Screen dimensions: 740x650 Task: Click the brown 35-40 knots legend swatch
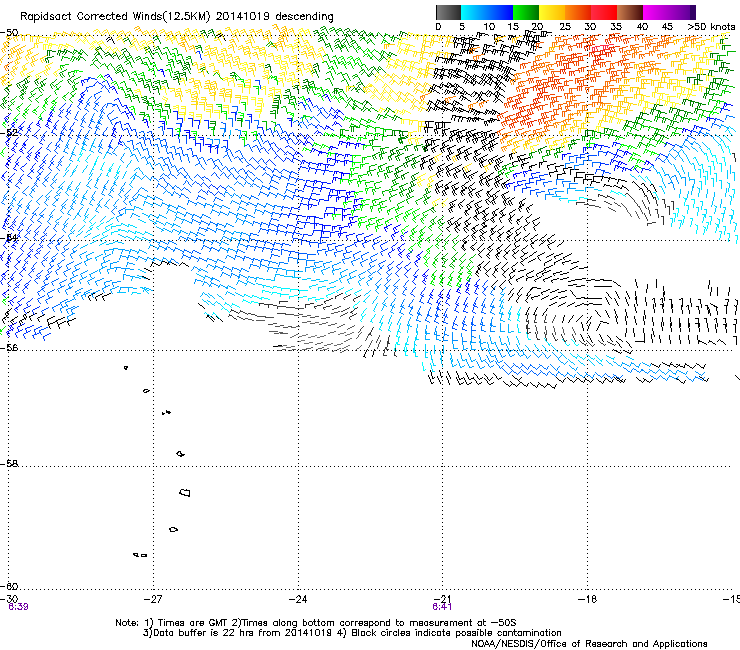tap(629, 12)
